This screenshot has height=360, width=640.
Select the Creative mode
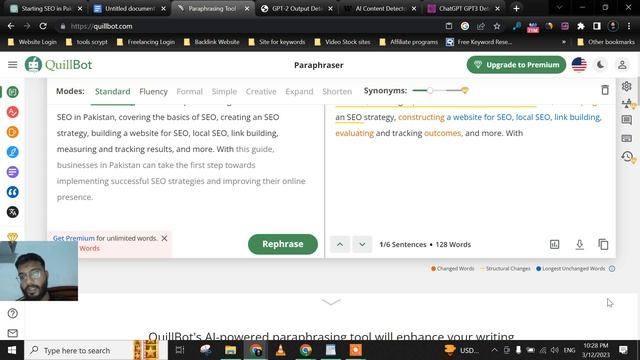[261, 91]
